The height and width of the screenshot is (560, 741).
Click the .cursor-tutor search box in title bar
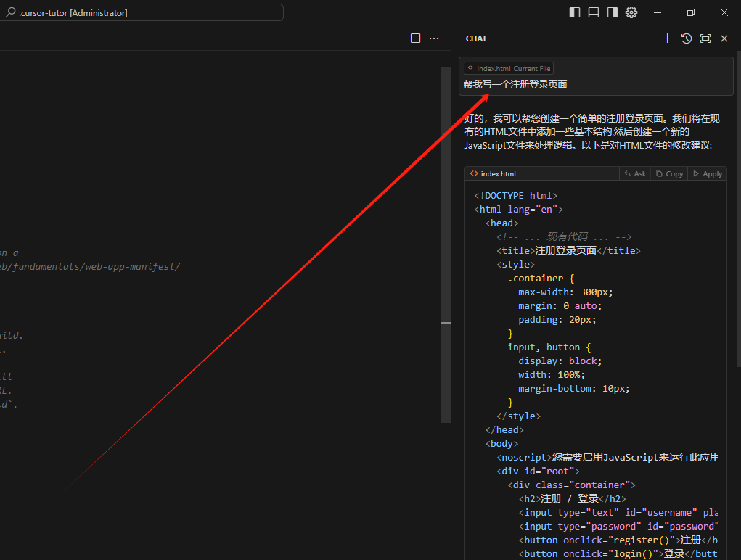pyautogui.click(x=142, y=12)
